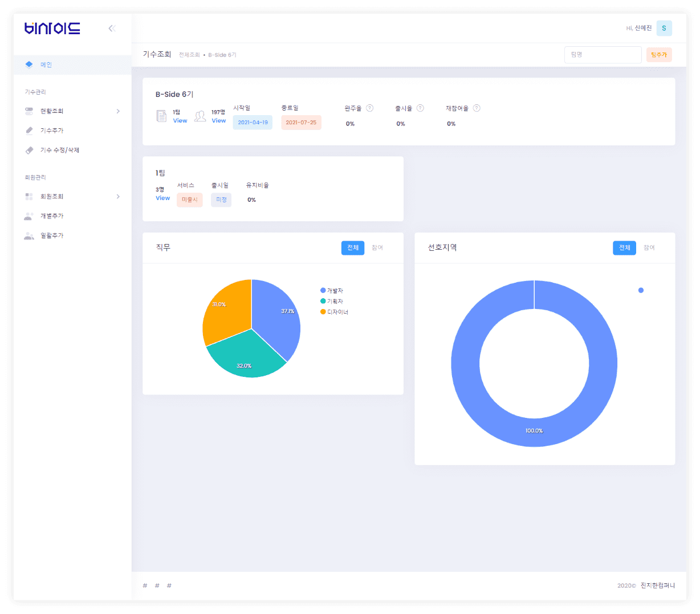Click the document icon beside 1팀 in B-Side 6기
The height and width of the screenshot is (614, 700).
coord(161,116)
